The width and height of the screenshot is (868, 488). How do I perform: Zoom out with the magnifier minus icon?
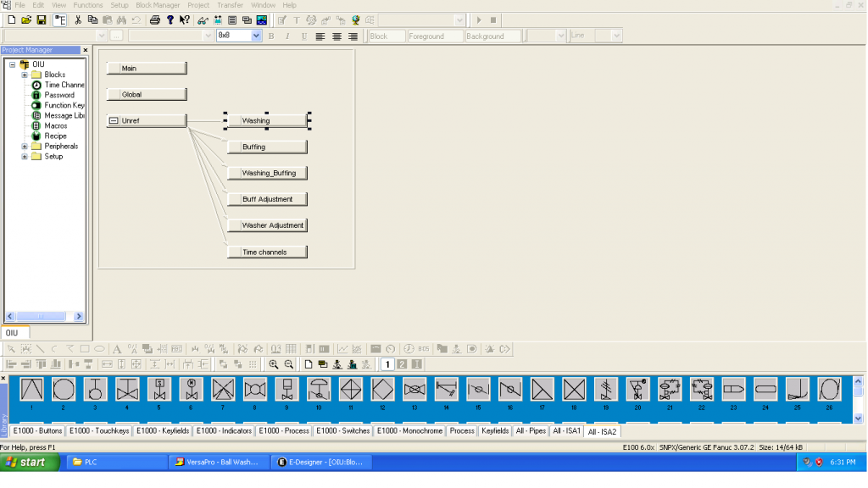click(289, 364)
